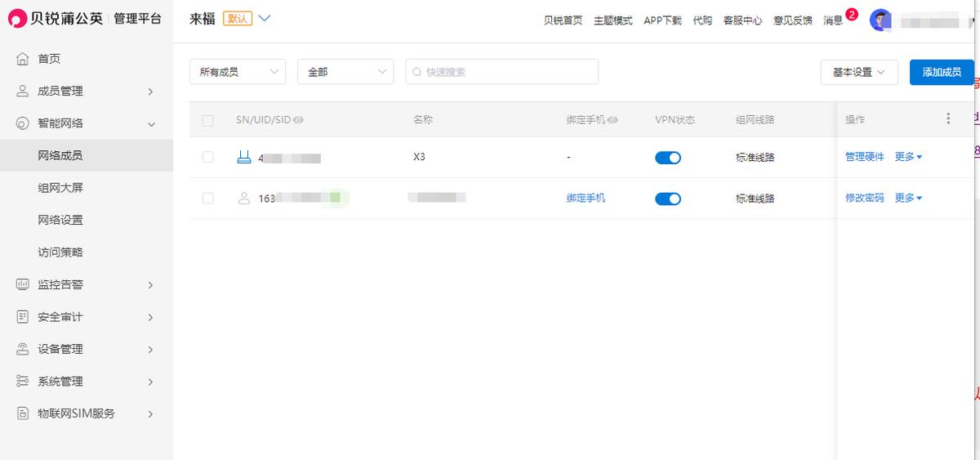Image resolution: width=980 pixels, height=460 pixels.
Task: Focus the 快速搜索 search field
Action: [501, 72]
